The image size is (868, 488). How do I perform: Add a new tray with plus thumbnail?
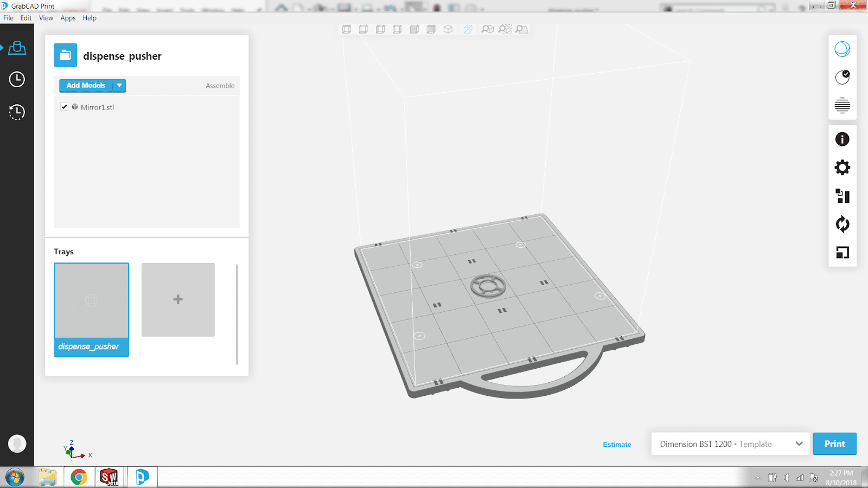178,299
